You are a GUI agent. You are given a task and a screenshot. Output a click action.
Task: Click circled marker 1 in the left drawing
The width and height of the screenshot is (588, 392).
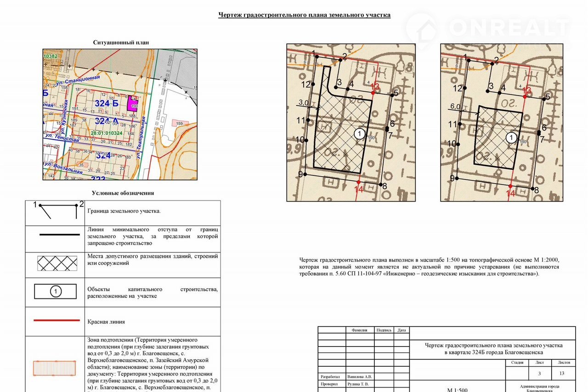(360, 133)
